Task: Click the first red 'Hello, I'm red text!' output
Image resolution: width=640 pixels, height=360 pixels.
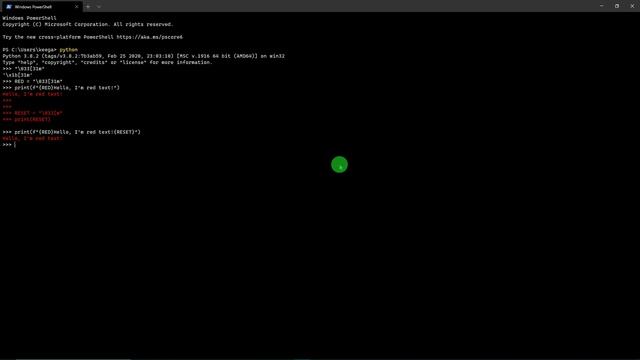Action: (x=33, y=94)
